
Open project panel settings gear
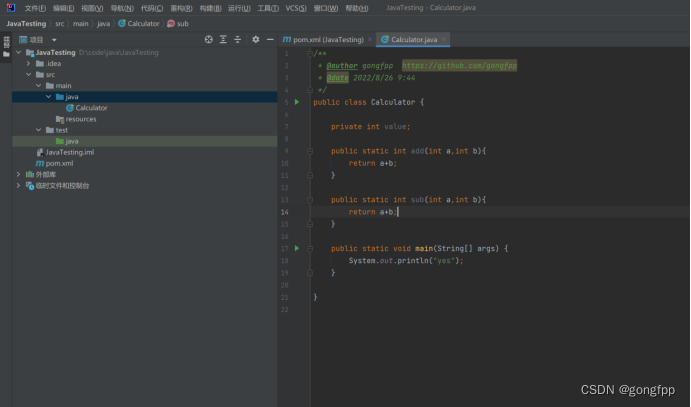[256, 40]
